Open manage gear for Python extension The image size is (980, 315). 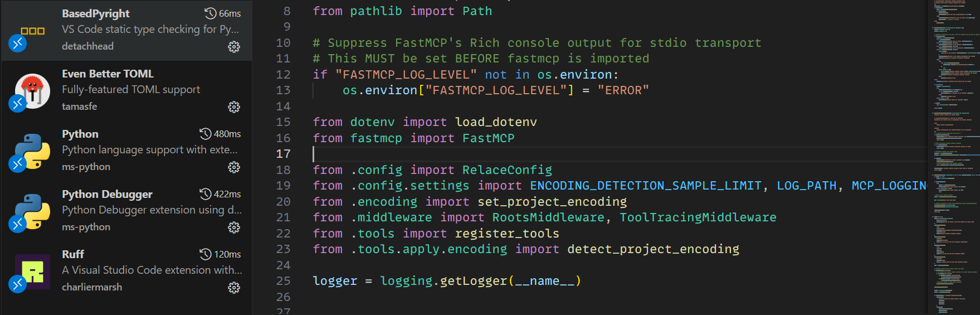tap(234, 167)
